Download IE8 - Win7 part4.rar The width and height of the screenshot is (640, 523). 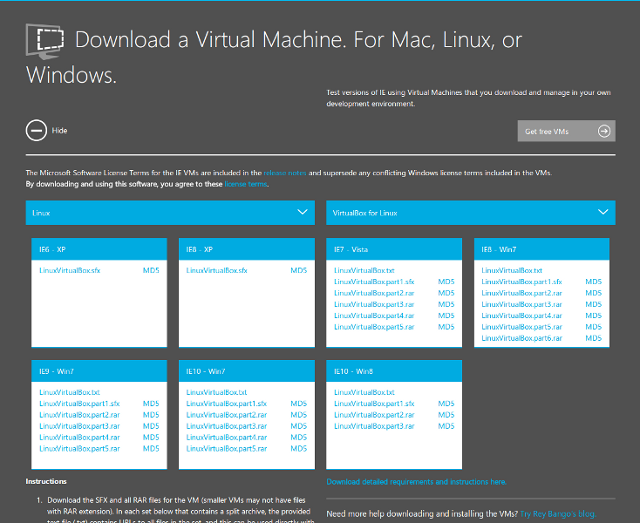click(522, 316)
